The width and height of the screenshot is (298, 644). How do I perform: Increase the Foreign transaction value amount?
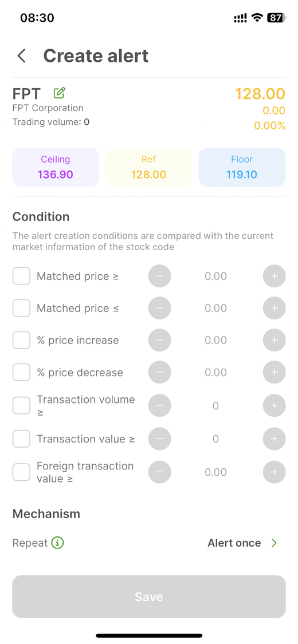tap(274, 472)
